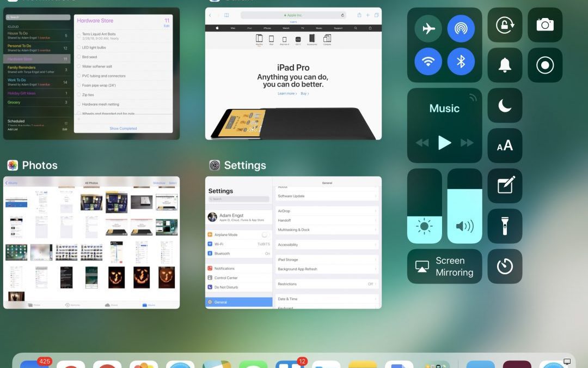Toggle Bluetooth in Control Center
Image resolution: width=588 pixels, height=368 pixels.
(461, 61)
